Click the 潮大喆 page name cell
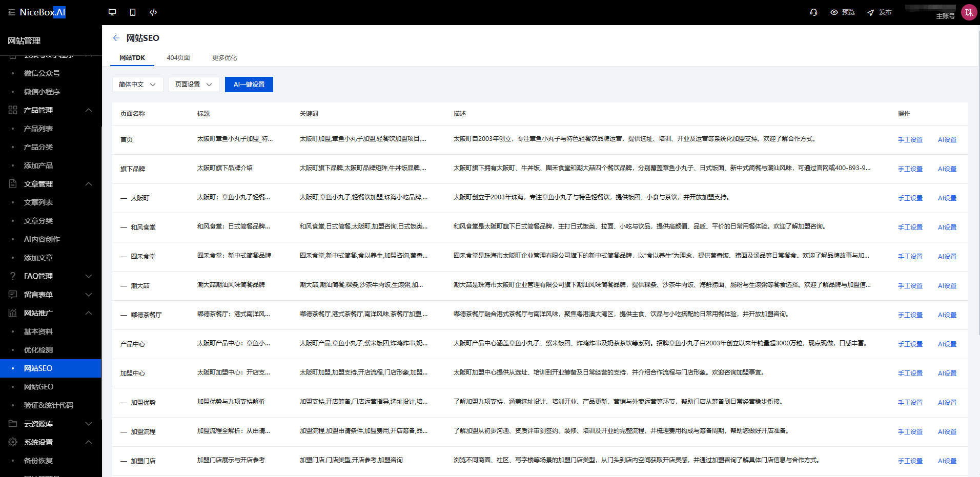980x477 pixels. 140,285
